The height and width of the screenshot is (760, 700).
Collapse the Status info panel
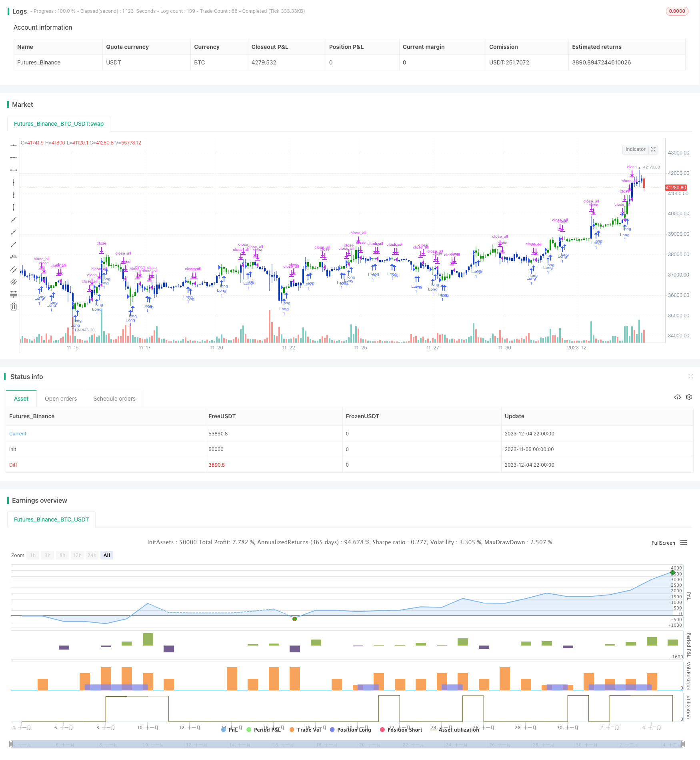690,376
